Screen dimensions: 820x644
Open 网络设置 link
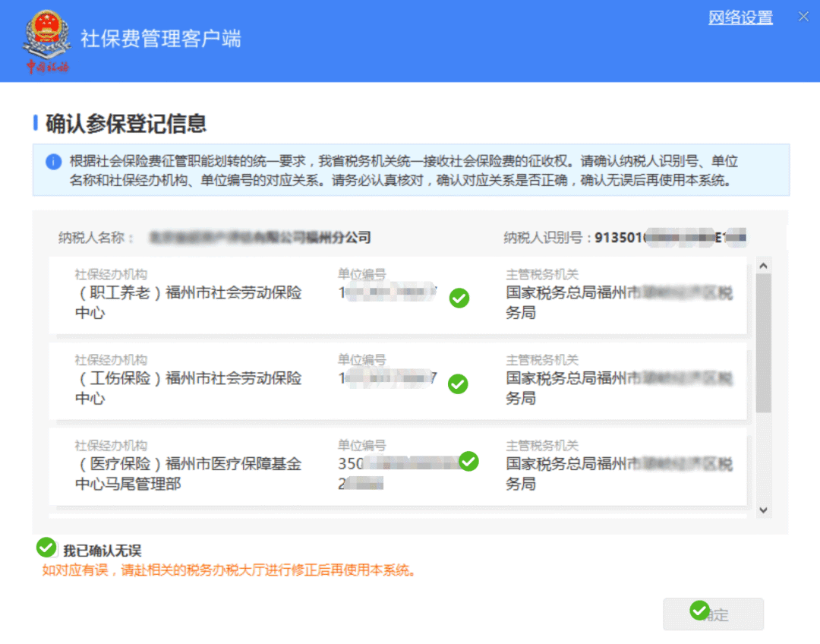740,17
